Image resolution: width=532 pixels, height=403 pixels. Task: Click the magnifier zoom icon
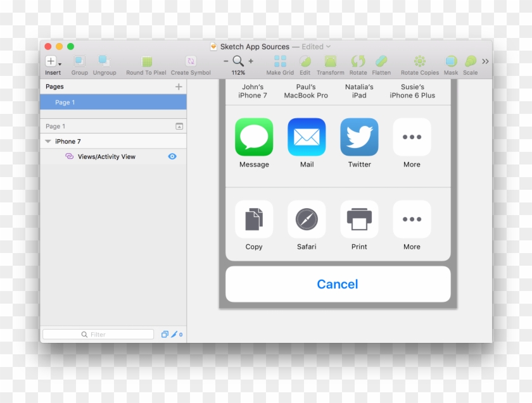point(238,61)
